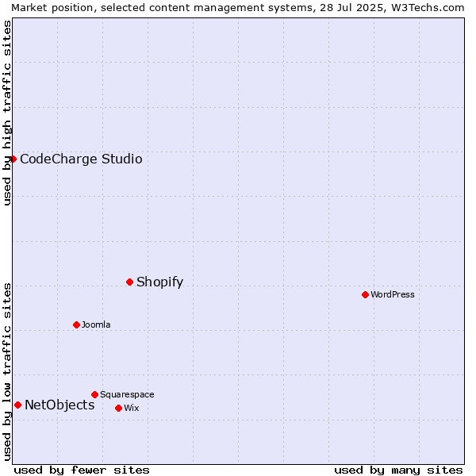Click 'used by many sites' axis label

tap(398, 470)
